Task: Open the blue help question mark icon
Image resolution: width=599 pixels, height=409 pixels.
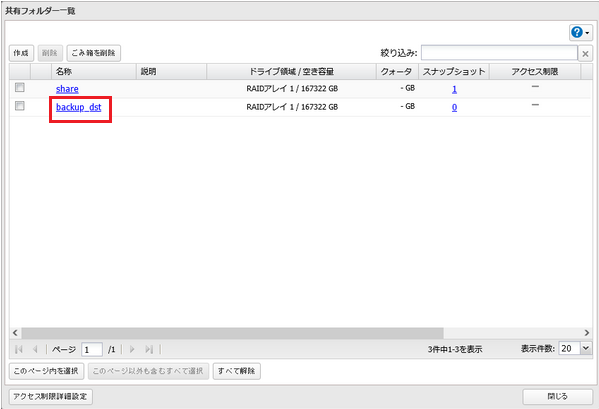Action: pos(576,32)
